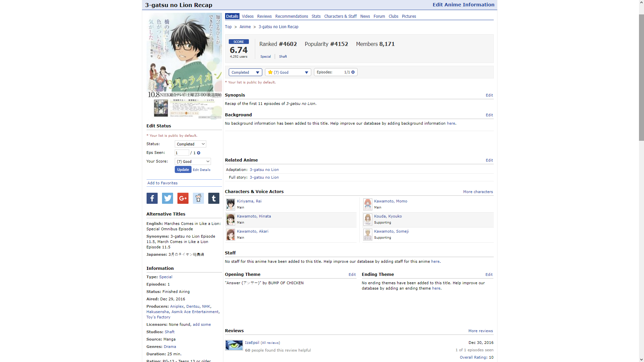The width and height of the screenshot is (644, 362).
Task: Edit the Ending Theme section
Action: [x=489, y=275]
